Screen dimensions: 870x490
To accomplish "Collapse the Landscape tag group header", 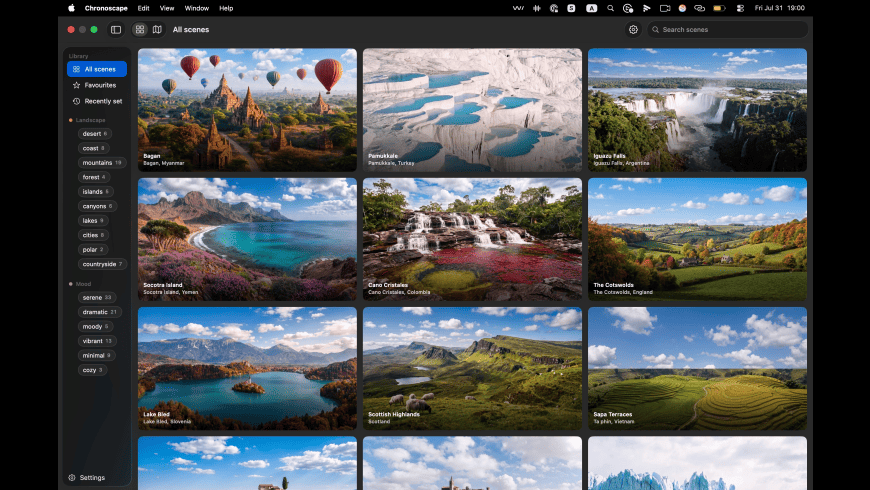I will coord(87,120).
